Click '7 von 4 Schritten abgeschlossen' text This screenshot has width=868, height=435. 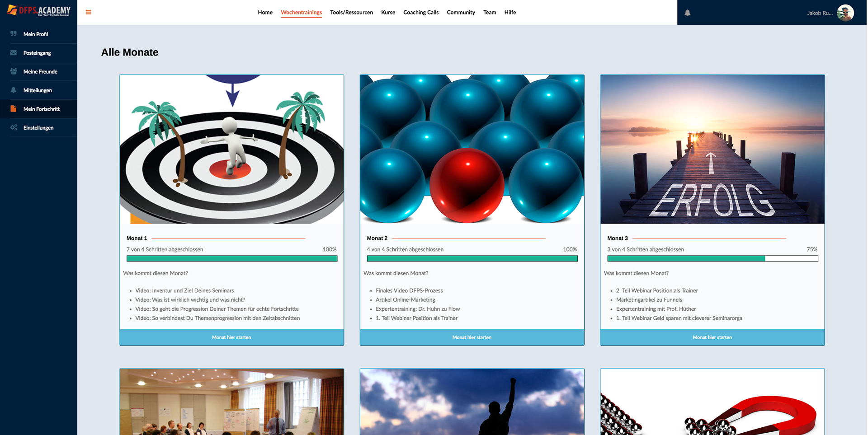(165, 249)
